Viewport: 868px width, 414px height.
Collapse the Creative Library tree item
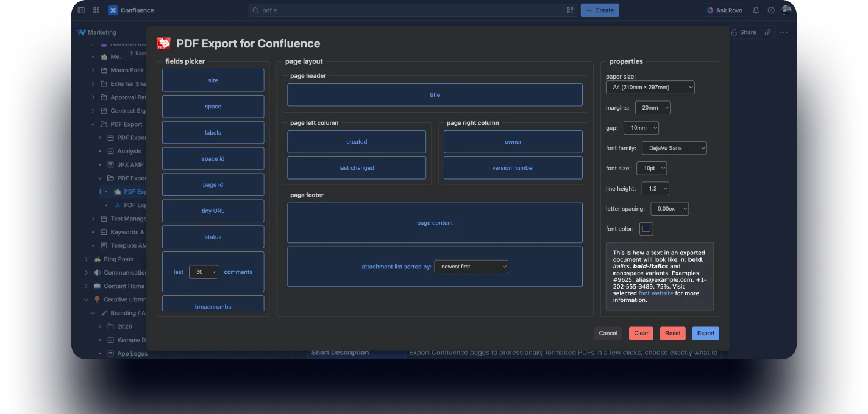87,299
